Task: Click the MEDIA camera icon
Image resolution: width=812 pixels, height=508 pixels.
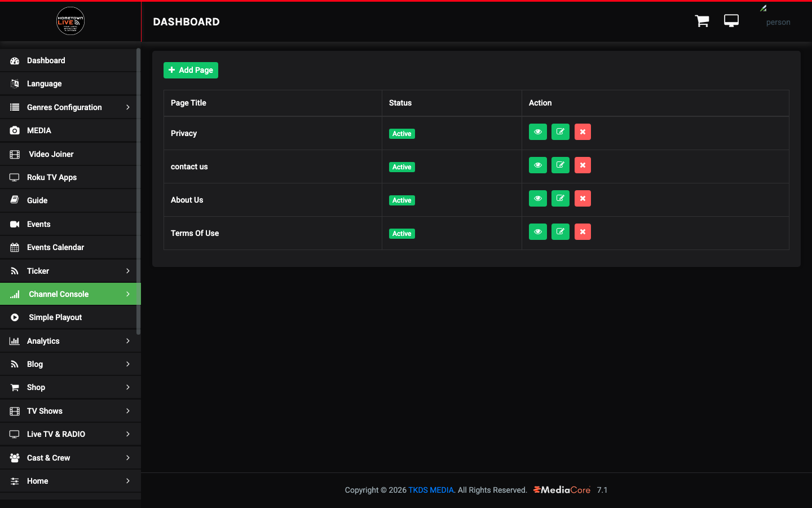Action: tap(15, 130)
